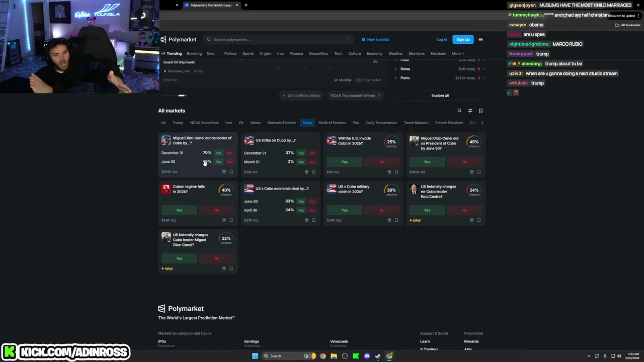Image resolution: width=644 pixels, height=362 pixels.
Task: Bookmark the 'US x Cuba military clash' market
Action: tap(396, 220)
